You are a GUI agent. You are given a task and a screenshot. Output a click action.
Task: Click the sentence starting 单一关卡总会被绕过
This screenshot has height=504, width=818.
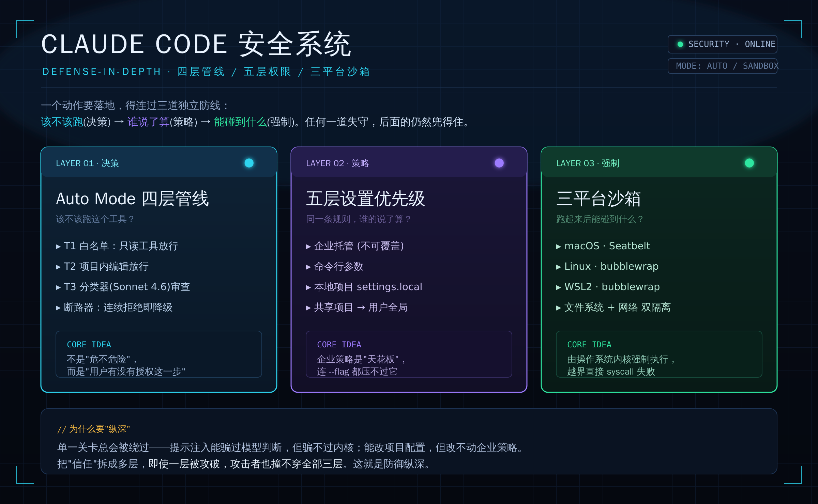[x=291, y=447]
